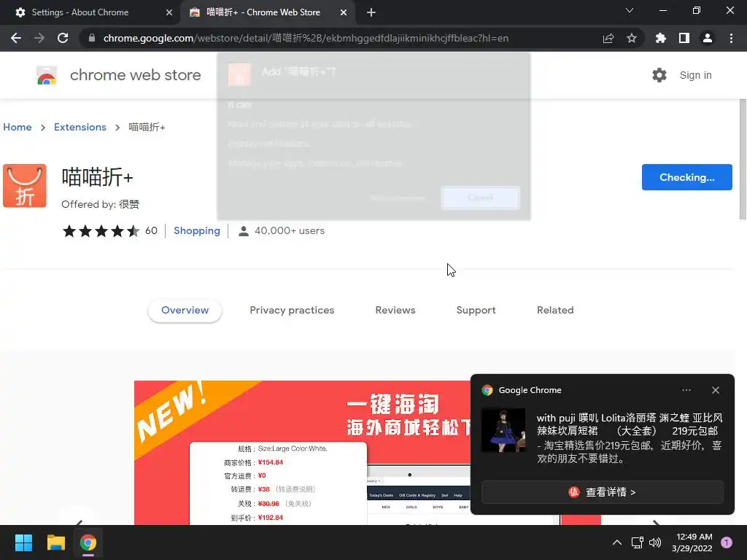The width and height of the screenshot is (747, 560).
Task: Close the Chrome Web Store tab
Action: pyautogui.click(x=344, y=12)
